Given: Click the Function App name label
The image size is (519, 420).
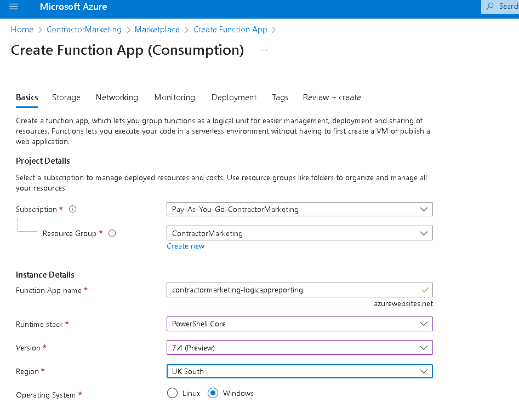Looking at the screenshot, I should point(49,290).
